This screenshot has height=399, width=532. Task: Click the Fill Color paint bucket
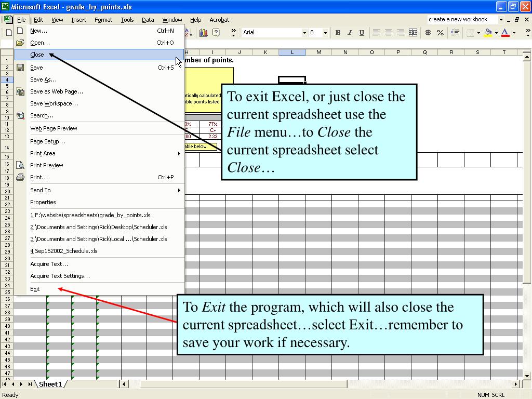488,33
